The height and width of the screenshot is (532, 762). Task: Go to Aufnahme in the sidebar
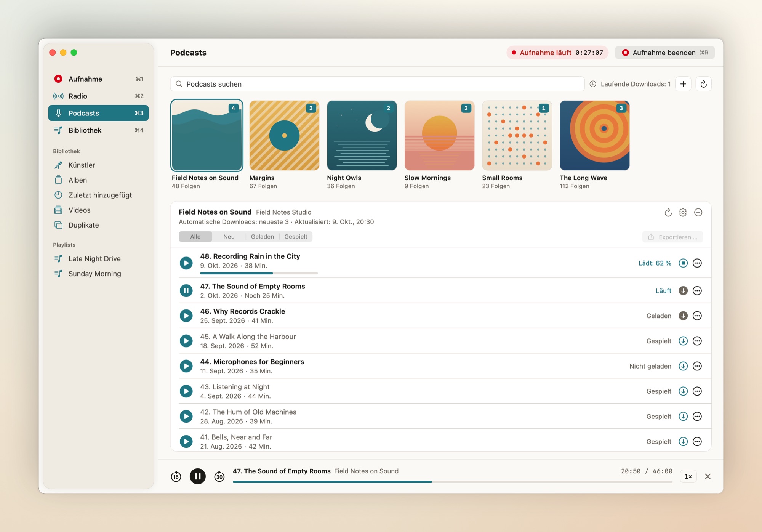[x=98, y=79]
